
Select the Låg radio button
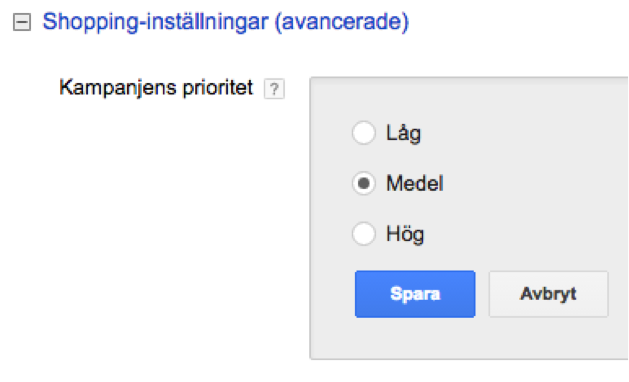364,132
